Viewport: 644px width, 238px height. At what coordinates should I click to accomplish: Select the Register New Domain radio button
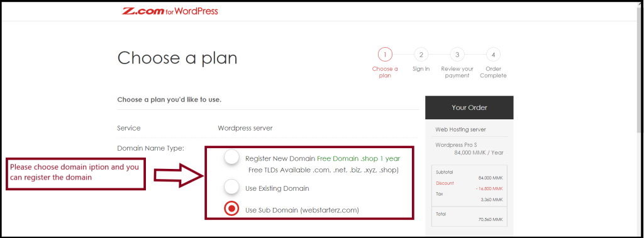pos(231,158)
